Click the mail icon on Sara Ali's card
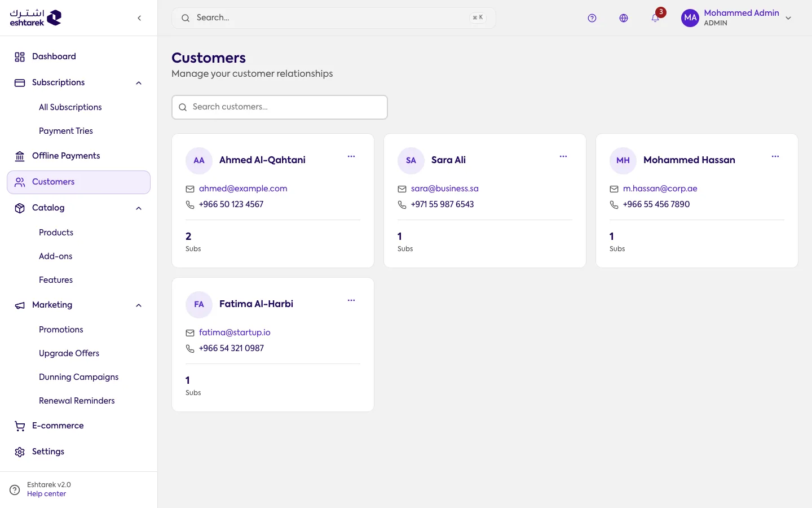The height and width of the screenshot is (508, 812). click(402, 189)
